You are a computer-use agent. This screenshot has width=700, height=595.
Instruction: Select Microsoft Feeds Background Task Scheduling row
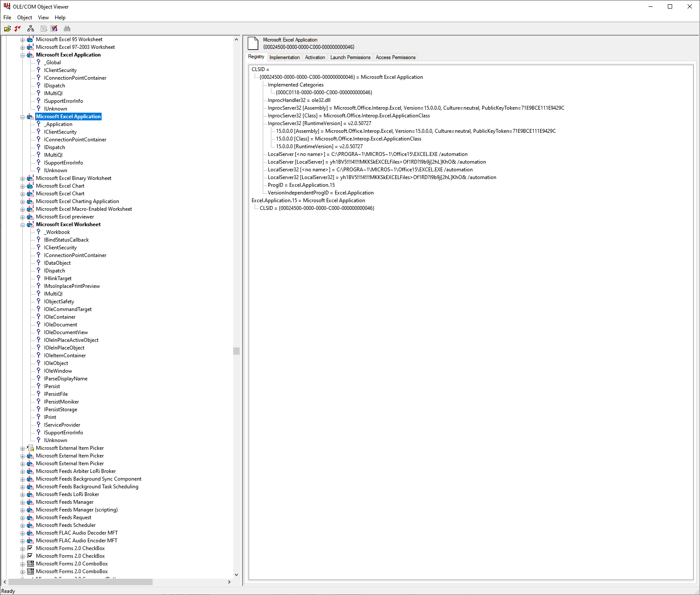pyautogui.click(x=87, y=487)
